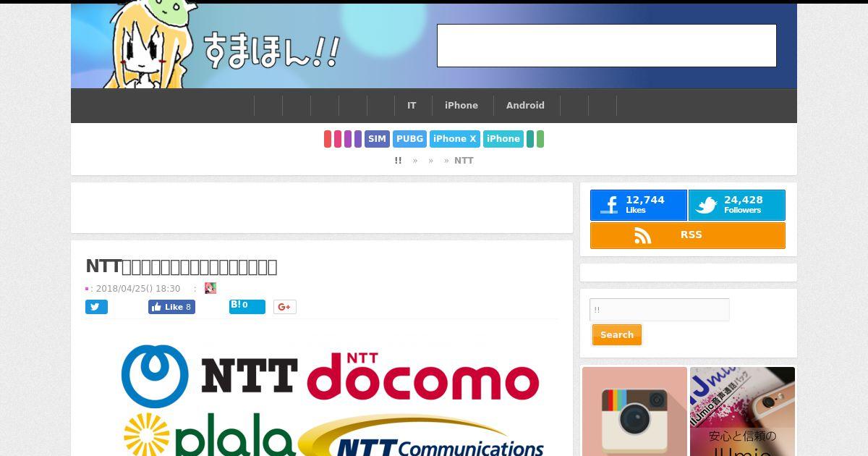Click the white banner box in header
Image resolution: width=868 pixels, height=456 pixels.
coord(607,46)
